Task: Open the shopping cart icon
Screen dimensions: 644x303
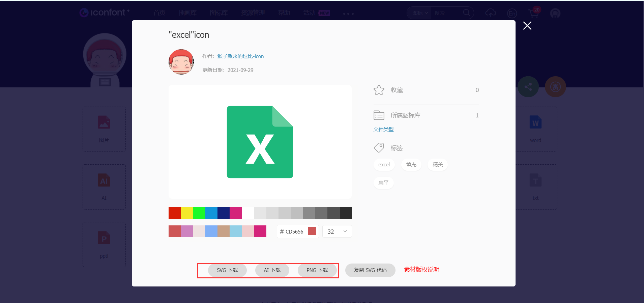Action: [x=533, y=13]
